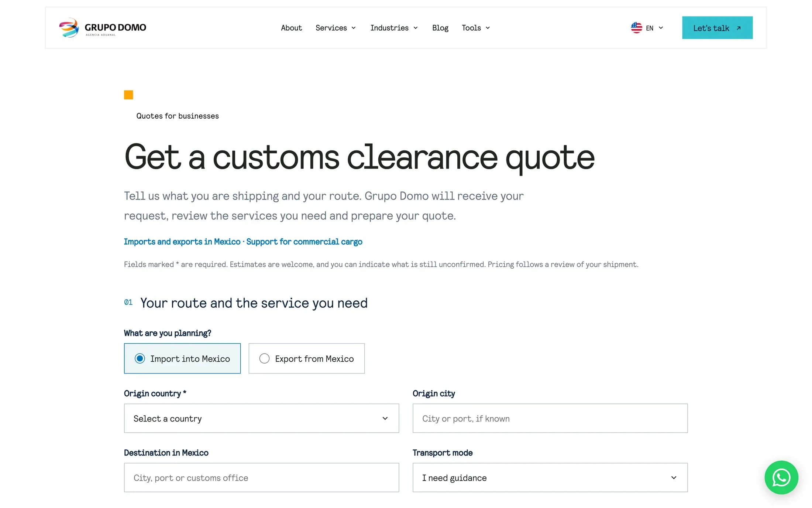
Task: Click the 'Quotes for businesses' label
Action: (x=178, y=116)
